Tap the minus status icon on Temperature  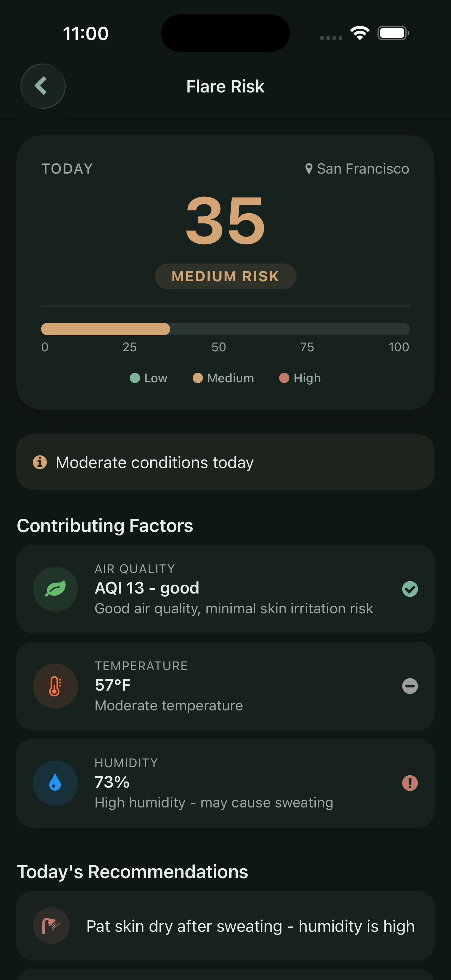coord(410,686)
